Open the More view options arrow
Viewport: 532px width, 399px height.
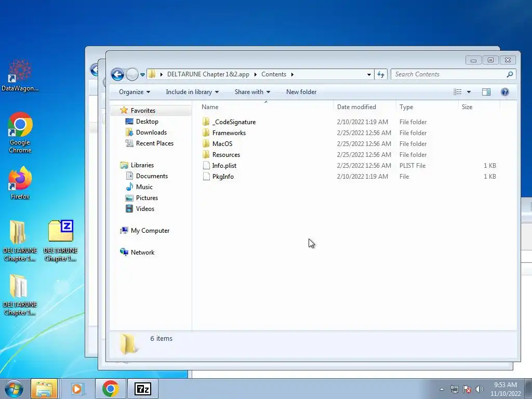coord(469,92)
